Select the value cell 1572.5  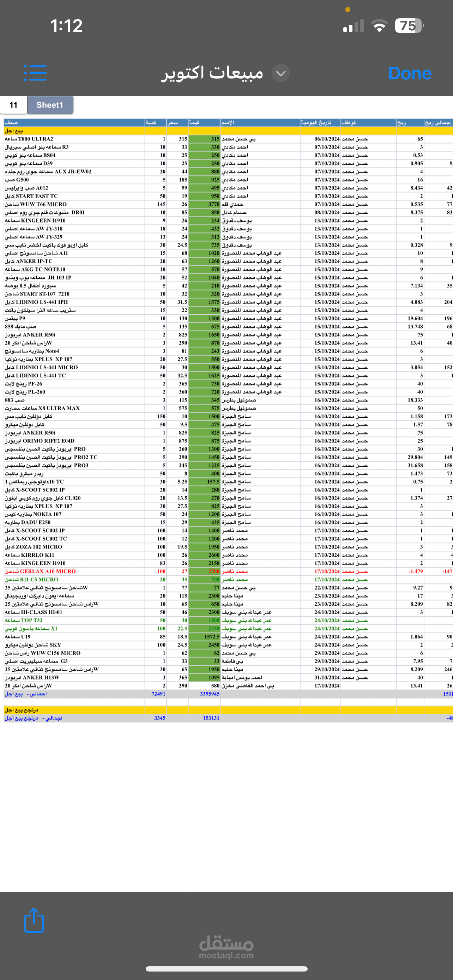(x=204, y=637)
